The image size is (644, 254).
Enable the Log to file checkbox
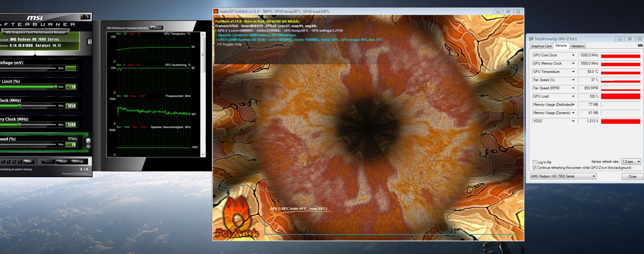[x=535, y=162]
